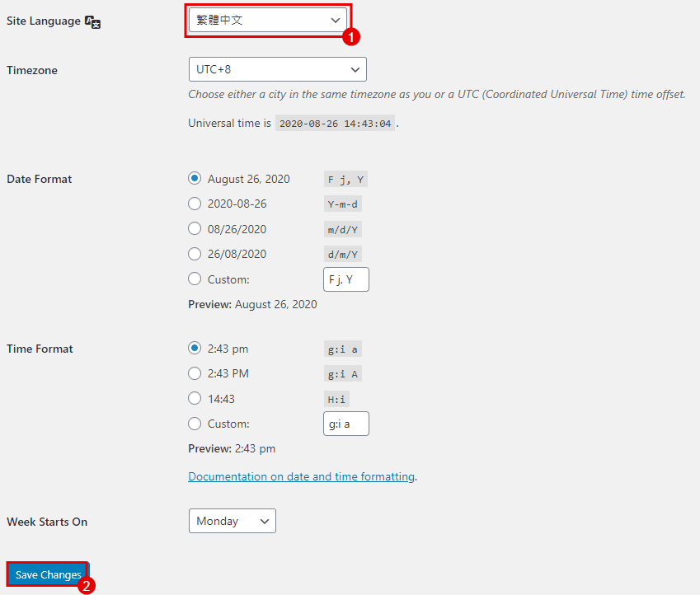The image size is (700, 595).
Task: Click the Week Starts On label
Action: coord(47,522)
